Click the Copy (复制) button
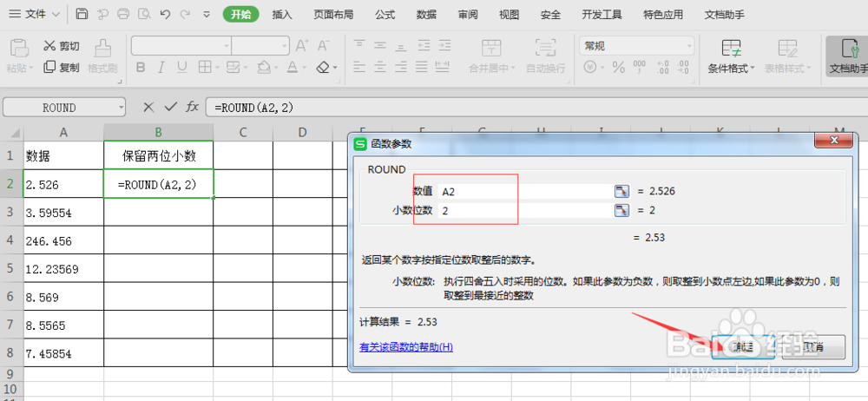The width and height of the screenshot is (868, 401). pos(62,68)
